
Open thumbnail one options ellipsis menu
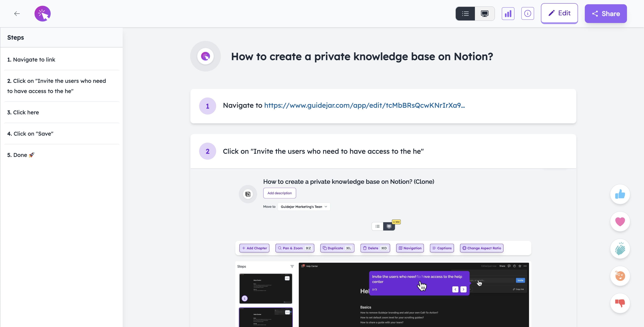287,278
